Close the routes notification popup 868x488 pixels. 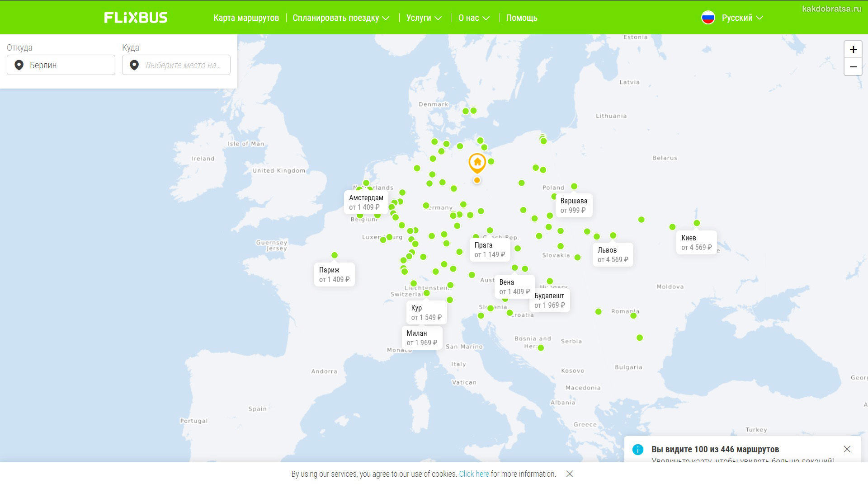click(847, 449)
